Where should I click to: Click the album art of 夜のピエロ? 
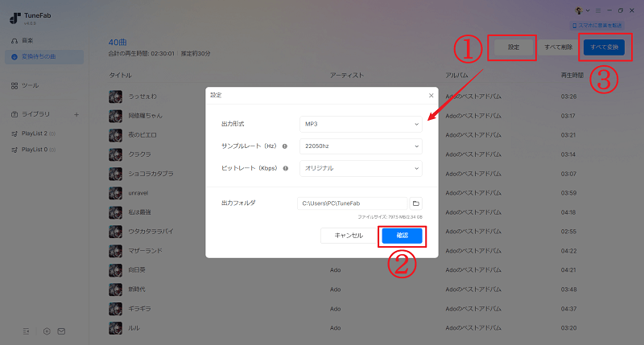(x=115, y=135)
